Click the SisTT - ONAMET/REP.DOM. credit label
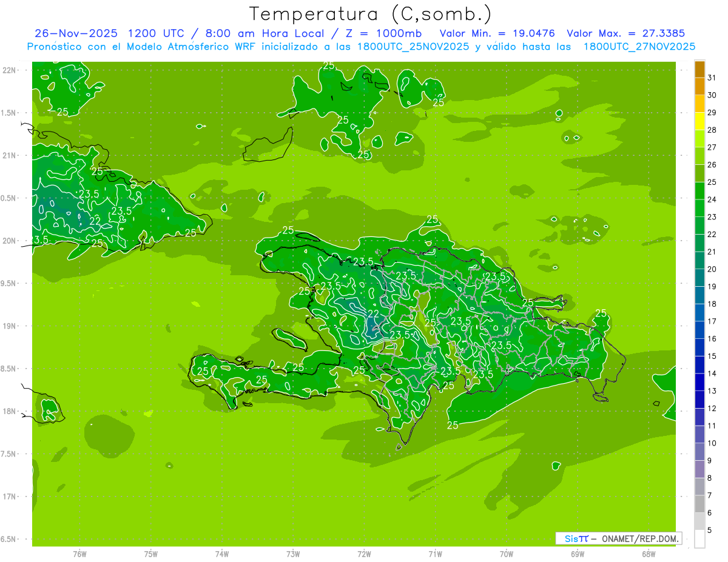 pos(618,538)
